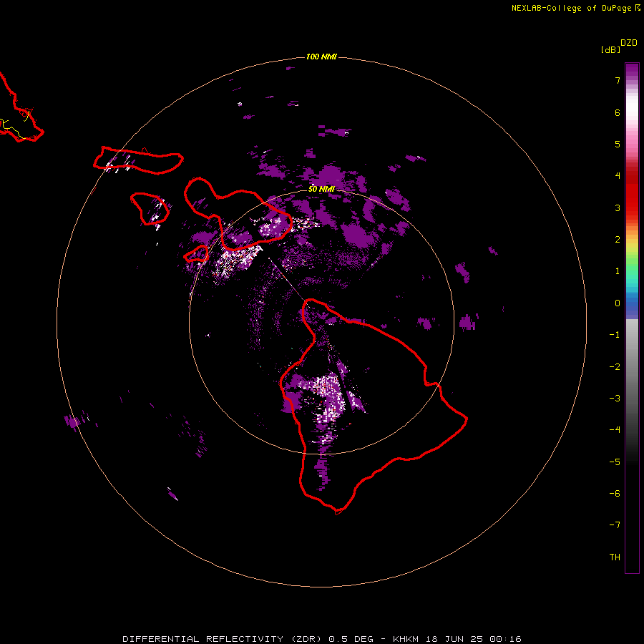Click the Differential Reflectivity product caption
The width and height of the screenshot is (644, 644).
(322, 639)
